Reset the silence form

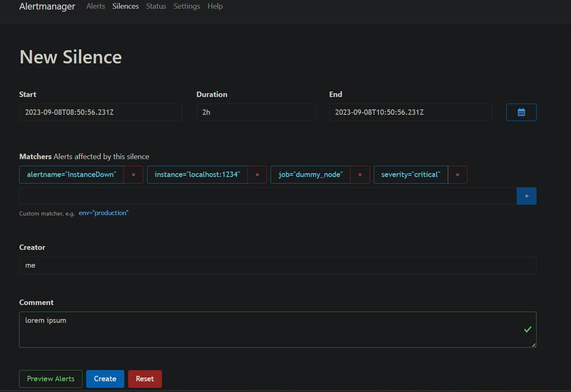[x=145, y=379]
